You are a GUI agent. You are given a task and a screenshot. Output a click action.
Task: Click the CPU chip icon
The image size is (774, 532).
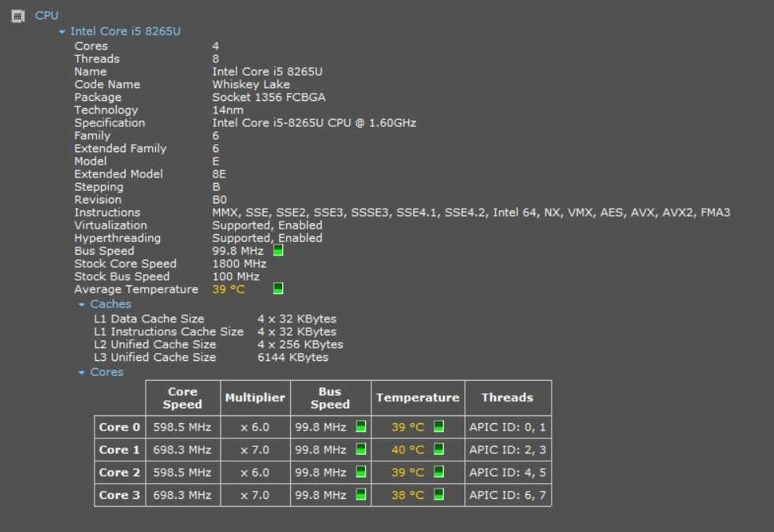pos(18,17)
